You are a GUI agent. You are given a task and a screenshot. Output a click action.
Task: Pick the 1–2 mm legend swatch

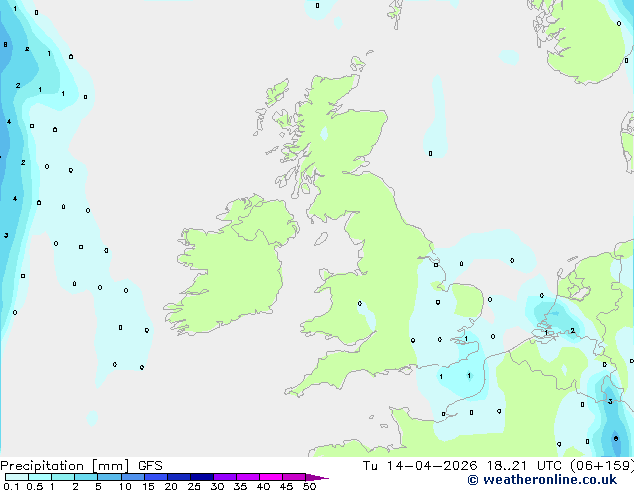coord(63,477)
